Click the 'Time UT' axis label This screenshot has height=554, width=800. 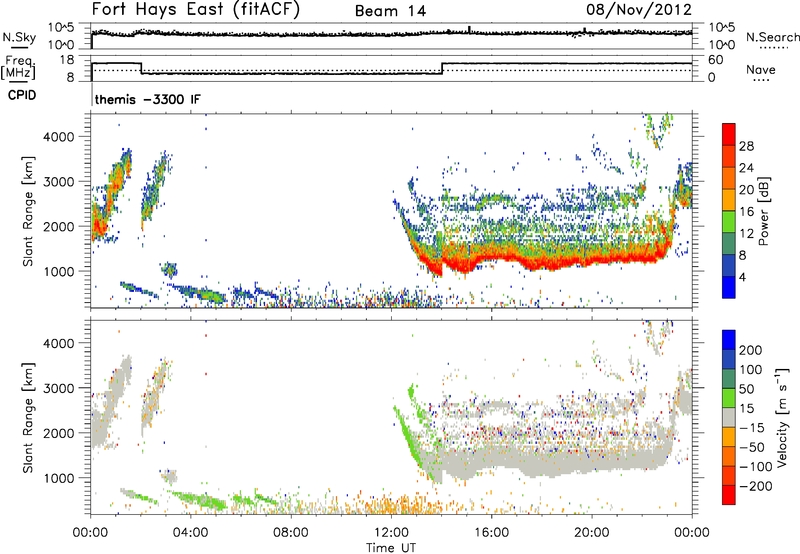pyautogui.click(x=391, y=548)
